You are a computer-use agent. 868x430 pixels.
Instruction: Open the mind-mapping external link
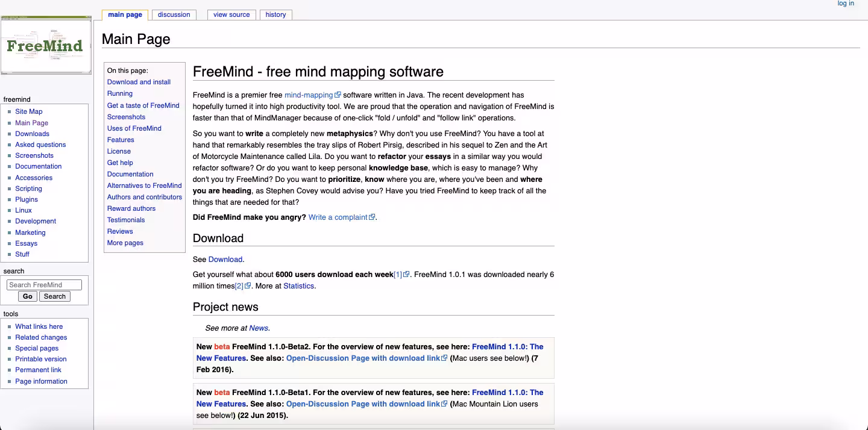pos(312,95)
